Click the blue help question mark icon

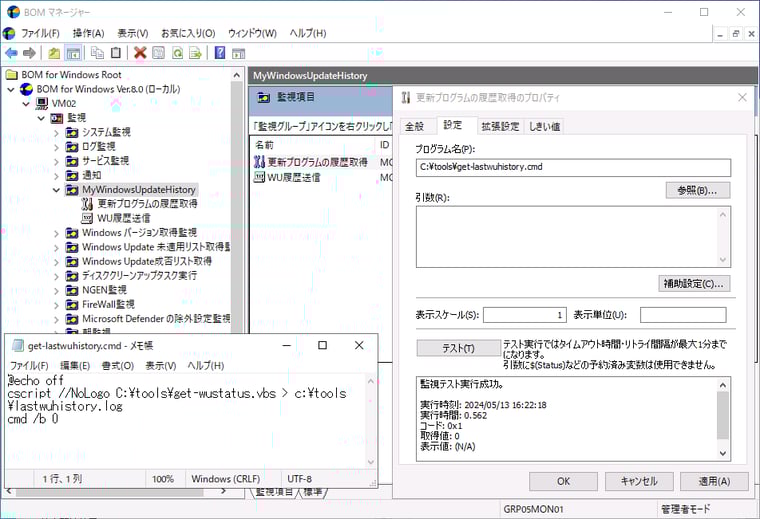point(220,53)
